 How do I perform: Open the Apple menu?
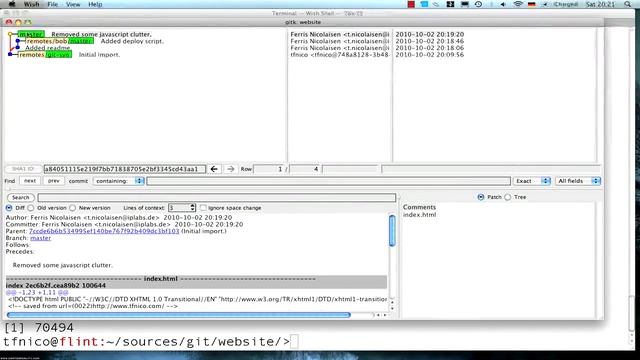tap(12, 4)
